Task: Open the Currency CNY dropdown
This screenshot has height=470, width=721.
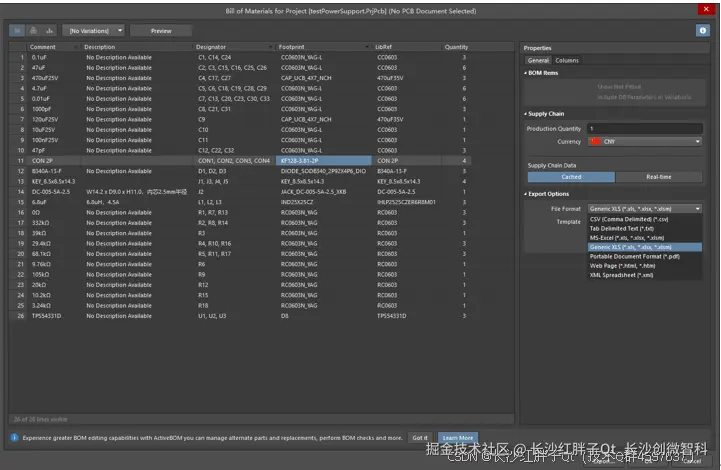Action: tap(645, 142)
